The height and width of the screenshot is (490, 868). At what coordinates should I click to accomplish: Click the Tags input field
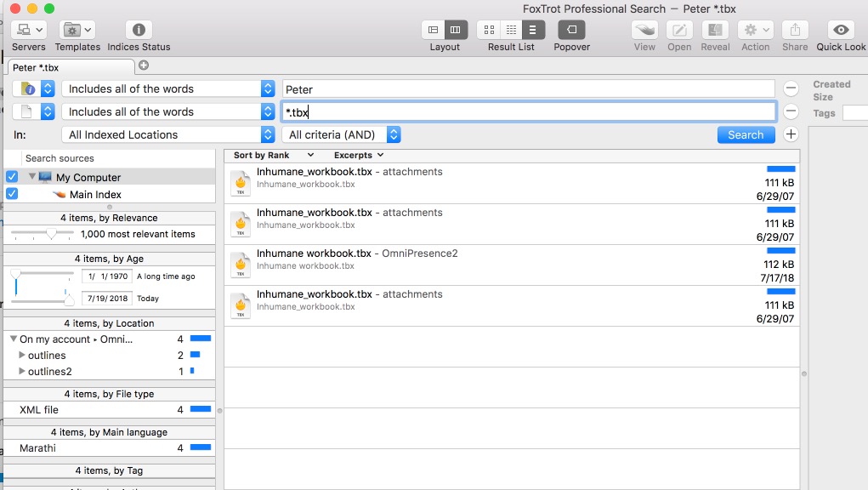tap(854, 113)
